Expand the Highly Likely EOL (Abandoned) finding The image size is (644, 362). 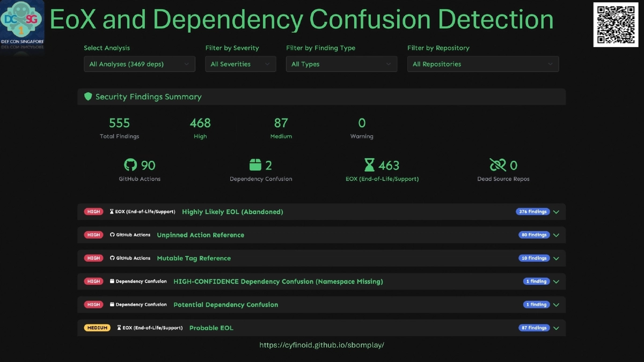(557, 211)
